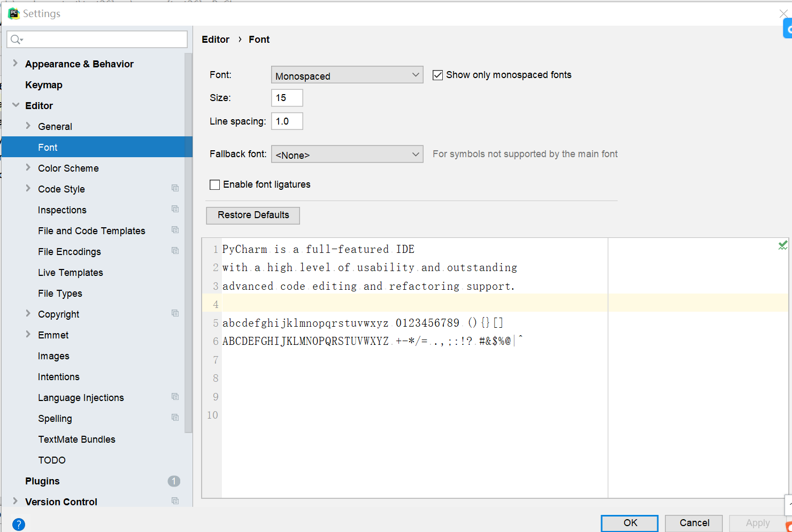The height and width of the screenshot is (532, 792).
Task: Click preview line 'advanced code editing and refactoring support.'
Action: (x=368, y=286)
